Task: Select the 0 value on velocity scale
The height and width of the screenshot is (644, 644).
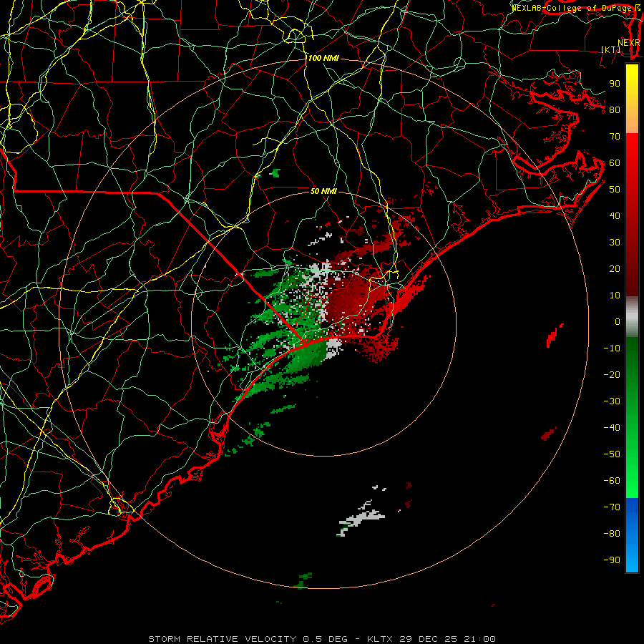Action: pyautogui.click(x=618, y=322)
